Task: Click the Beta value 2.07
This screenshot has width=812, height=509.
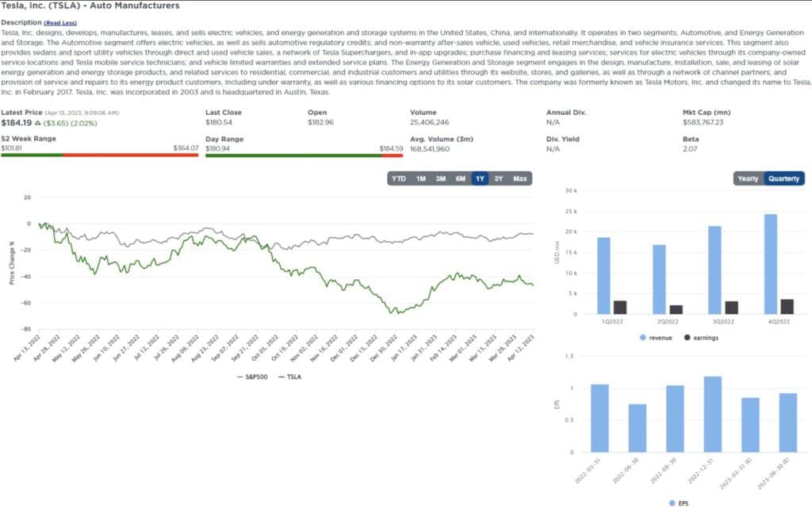Action: [690, 149]
